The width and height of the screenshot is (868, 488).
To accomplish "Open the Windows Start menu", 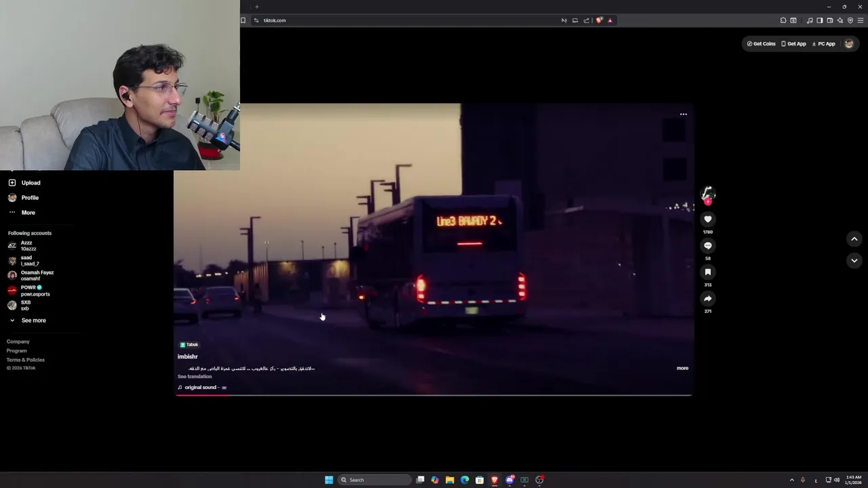I will (329, 480).
